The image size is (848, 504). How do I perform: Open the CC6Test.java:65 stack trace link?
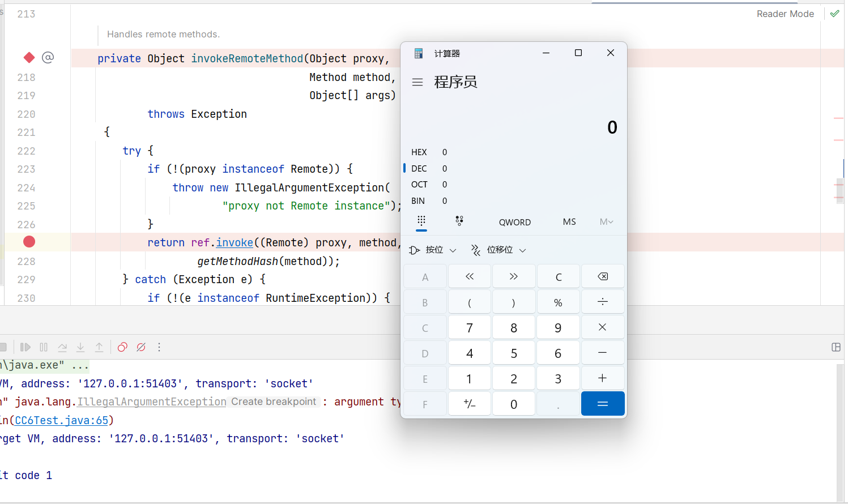tap(61, 420)
